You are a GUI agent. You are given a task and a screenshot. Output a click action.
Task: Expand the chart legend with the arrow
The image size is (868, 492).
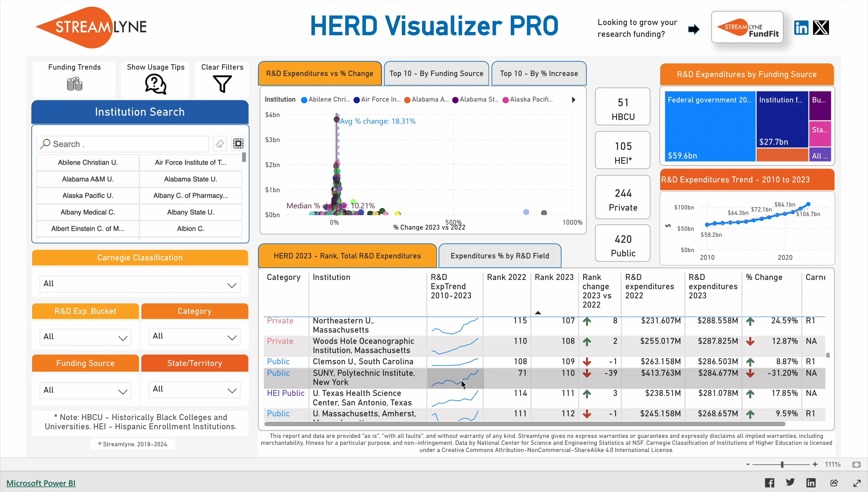coord(573,100)
